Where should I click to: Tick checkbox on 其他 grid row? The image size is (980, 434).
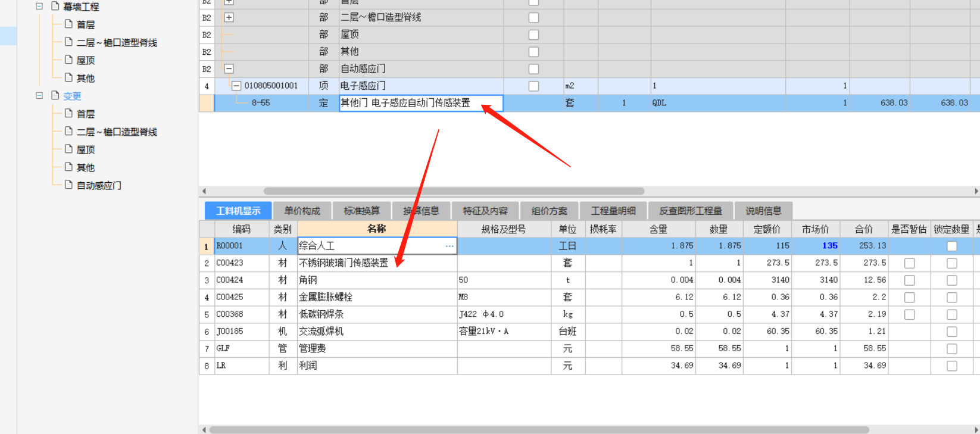(533, 52)
